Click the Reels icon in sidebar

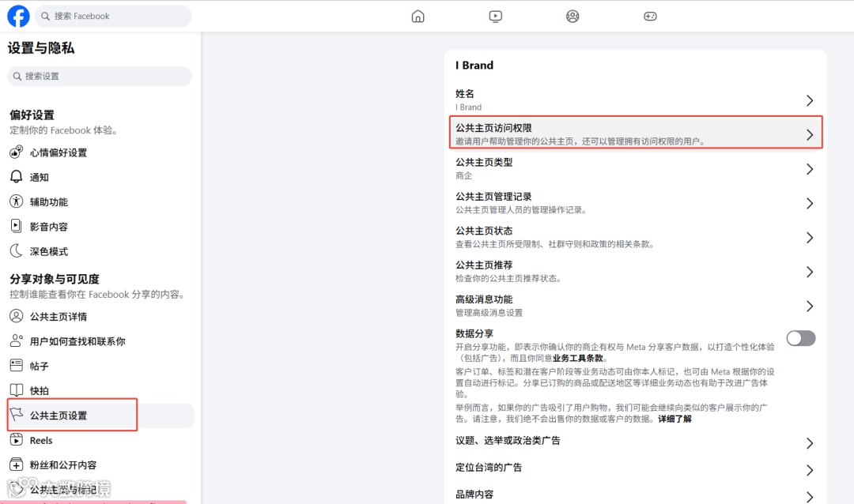pyautogui.click(x=17, y=440)
